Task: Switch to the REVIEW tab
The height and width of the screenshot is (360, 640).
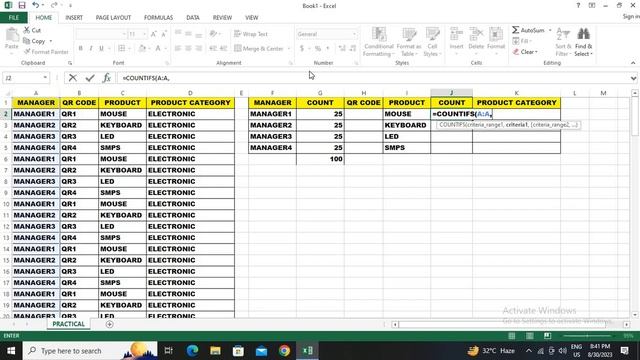Action: [222, 18]
